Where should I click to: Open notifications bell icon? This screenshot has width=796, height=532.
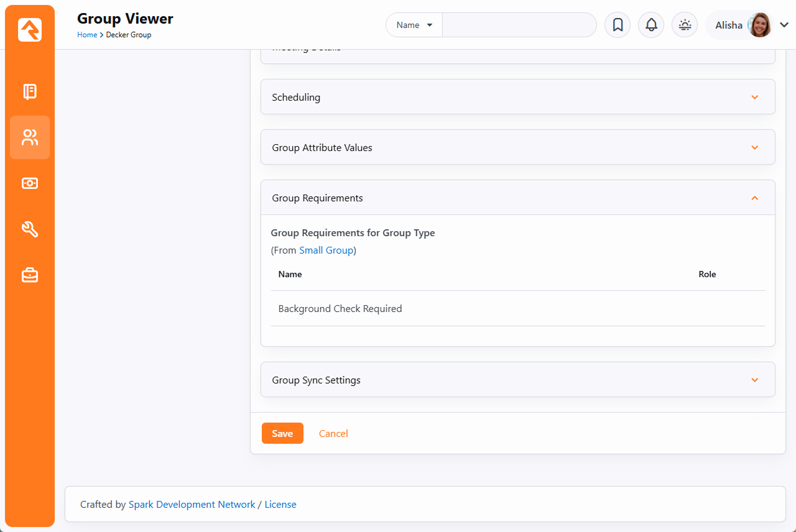(651, 25)
